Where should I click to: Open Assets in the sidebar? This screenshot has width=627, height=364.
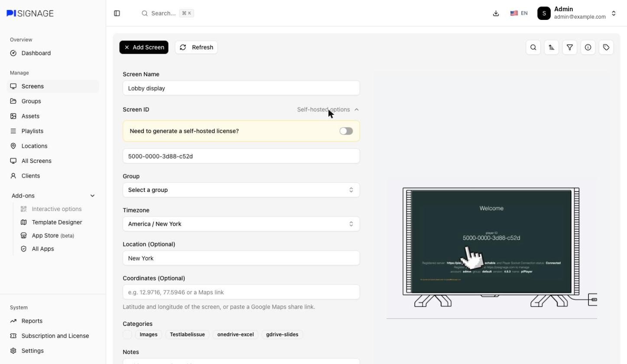[x=53, y=116]
